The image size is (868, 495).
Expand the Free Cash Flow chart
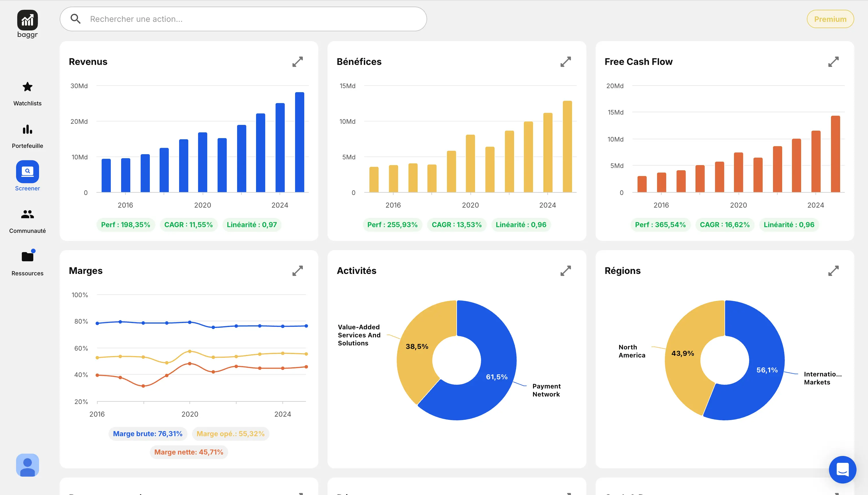coord(833,62)
